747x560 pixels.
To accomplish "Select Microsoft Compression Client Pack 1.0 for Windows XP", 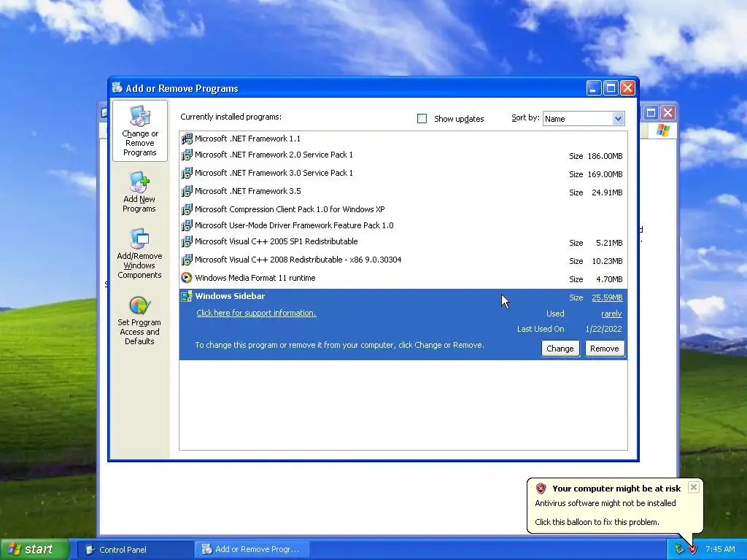I will (x=403, y=209).
